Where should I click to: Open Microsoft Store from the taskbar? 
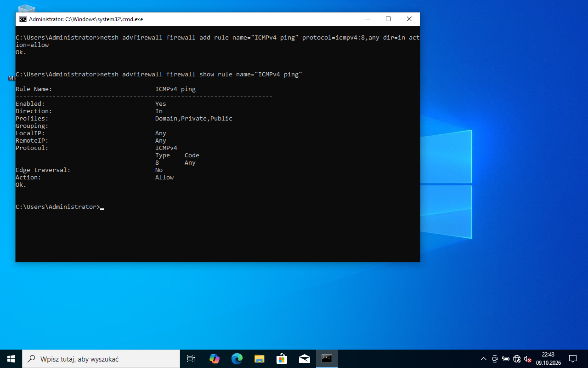tap(282, 359)
